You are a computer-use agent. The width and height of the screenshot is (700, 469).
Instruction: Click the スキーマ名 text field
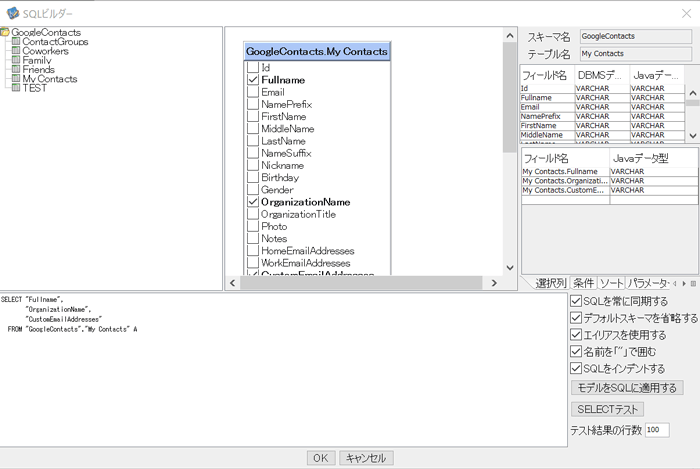pos(636,36)
